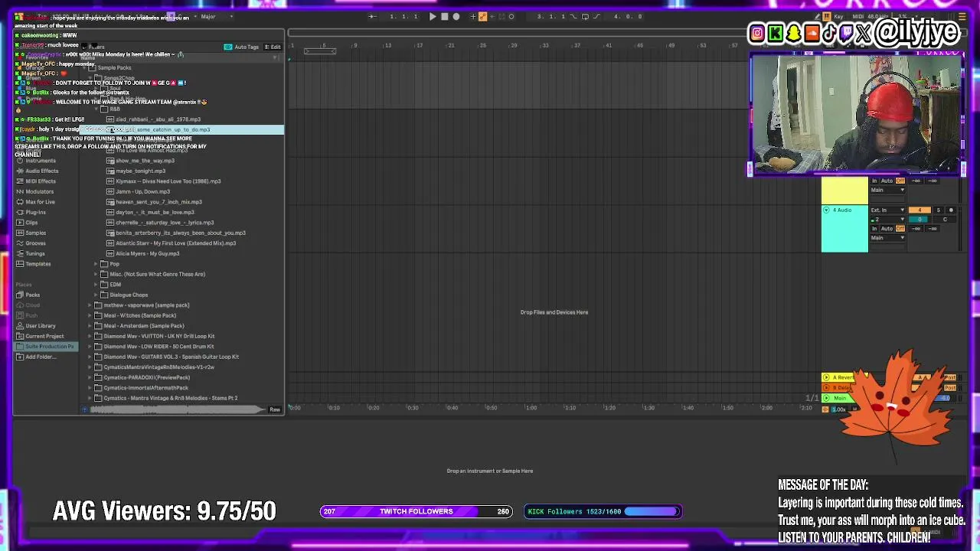Select the highlighted Suite Production place
The width and height of the screenshot is (980, 551).
click(46, 347)
